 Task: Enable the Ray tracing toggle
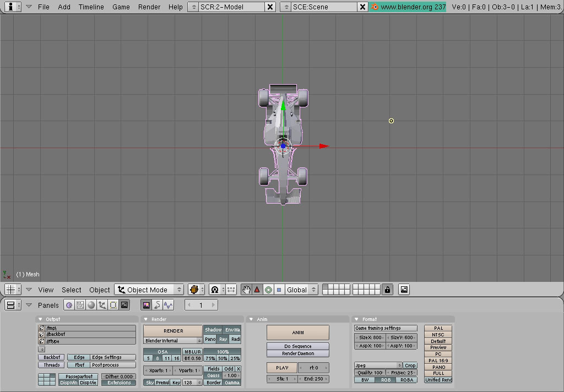tap(223, 339)
